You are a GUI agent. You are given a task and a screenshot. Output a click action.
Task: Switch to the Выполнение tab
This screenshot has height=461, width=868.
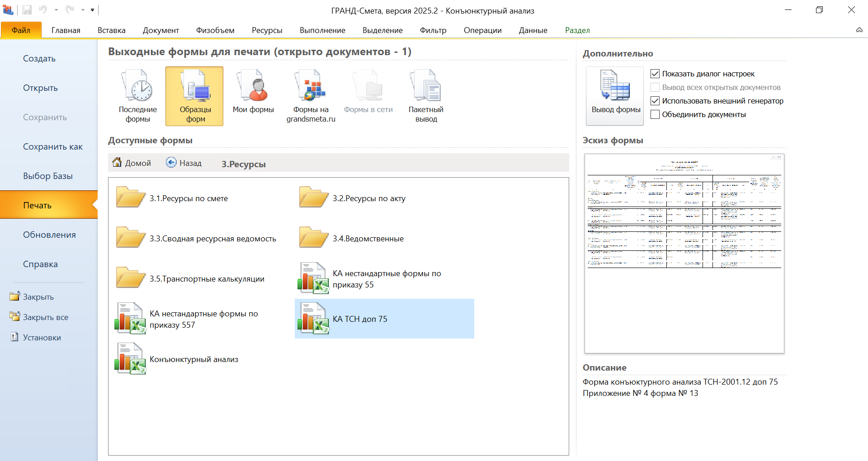coord(322,30)
